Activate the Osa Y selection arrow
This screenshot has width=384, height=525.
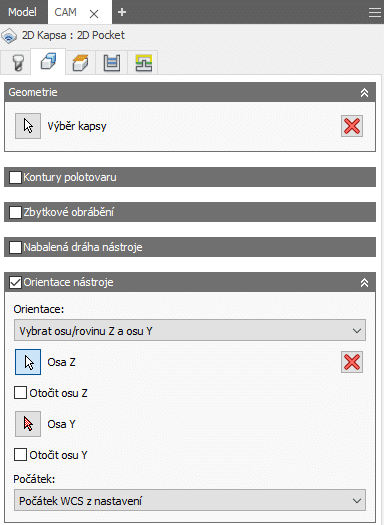coord(28,424)
